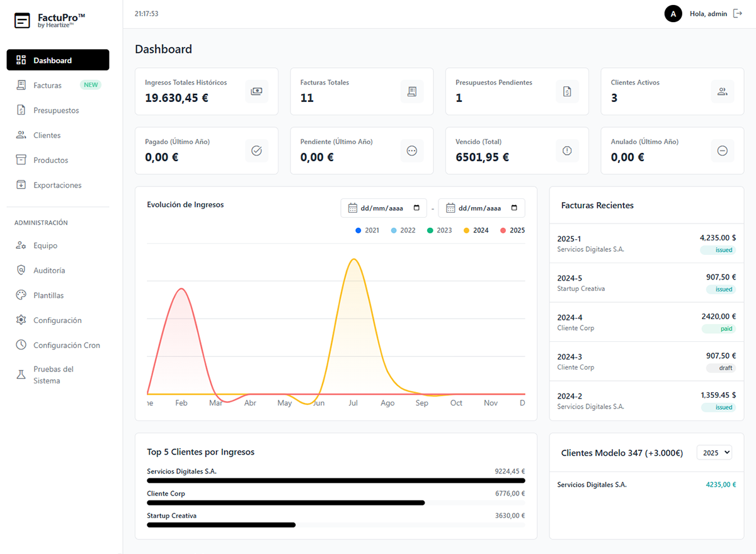
Task: Toggle the 2021 series in chart legend
Action: point(367,230)
